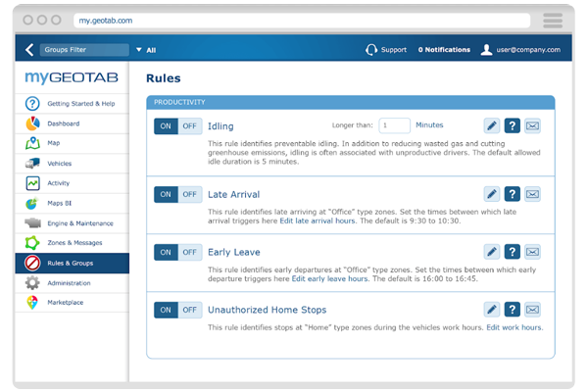Select the Rules & Groups menu item
The image size is (588, 392).
[72, 263]
